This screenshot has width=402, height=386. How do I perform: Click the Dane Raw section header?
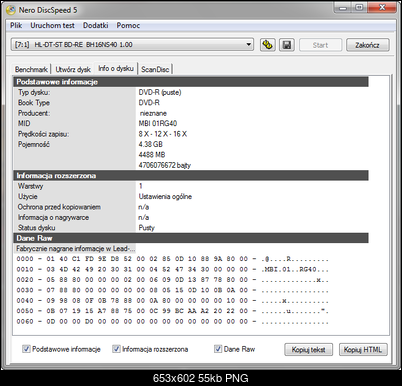coord(191,238)
